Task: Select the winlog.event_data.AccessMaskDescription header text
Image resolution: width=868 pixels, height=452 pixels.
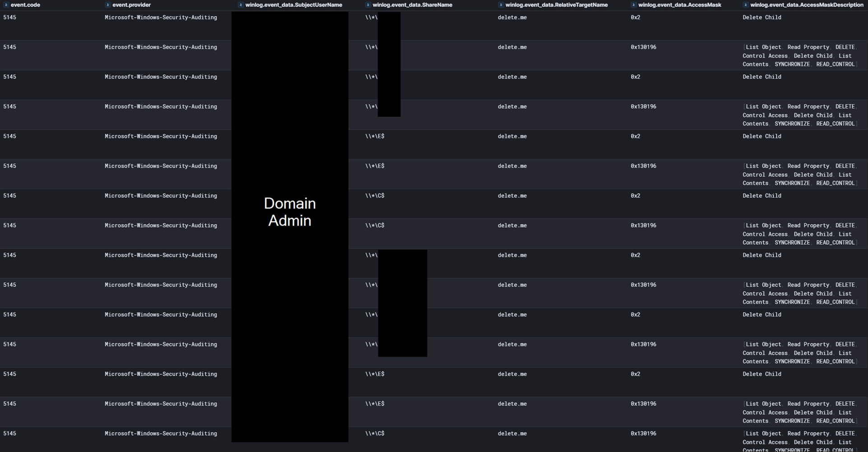Action: 807,5
